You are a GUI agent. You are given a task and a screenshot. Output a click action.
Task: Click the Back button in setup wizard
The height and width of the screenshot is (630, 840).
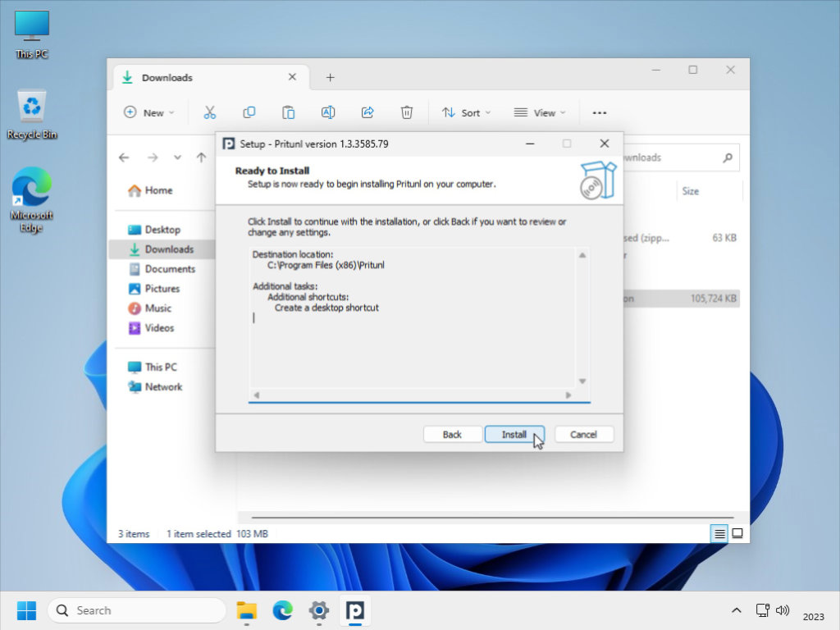pos(452,435)
